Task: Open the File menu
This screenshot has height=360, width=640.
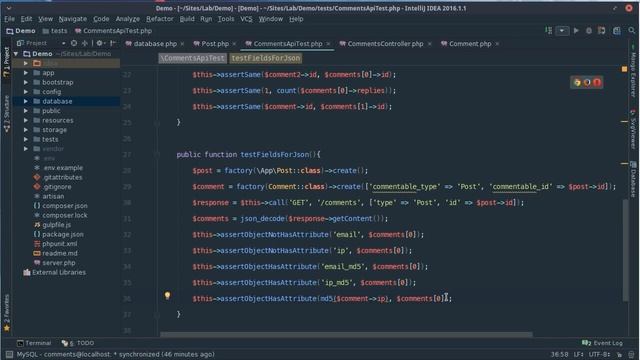Action: pos(9,19)
